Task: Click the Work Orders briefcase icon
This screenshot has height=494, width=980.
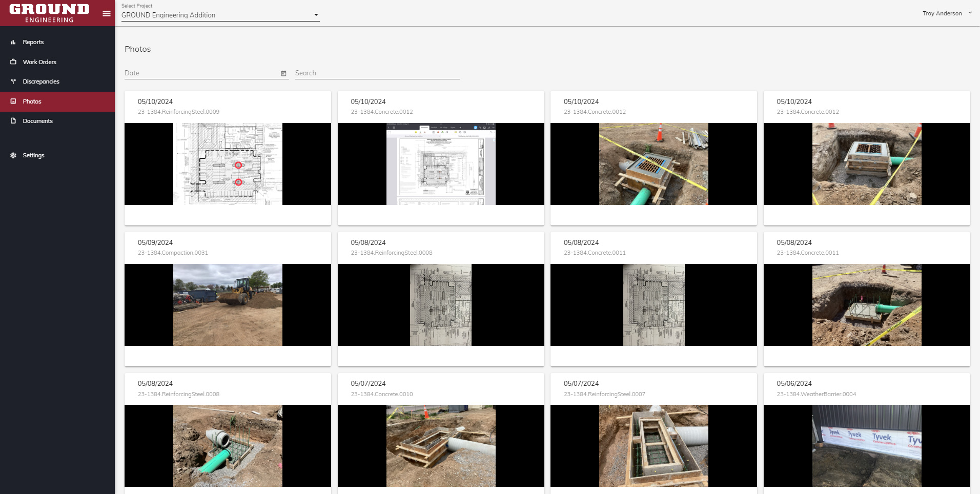Action: coord(13,62)
